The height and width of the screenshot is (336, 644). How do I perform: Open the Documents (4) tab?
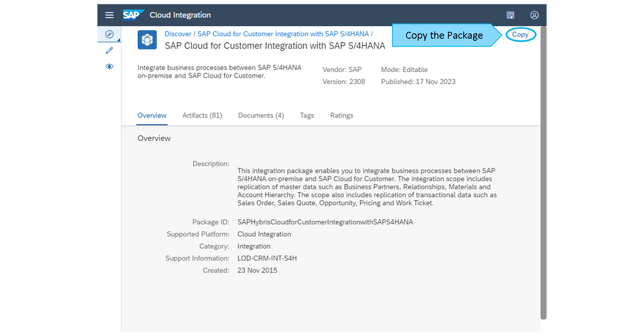tap(261, 116)
